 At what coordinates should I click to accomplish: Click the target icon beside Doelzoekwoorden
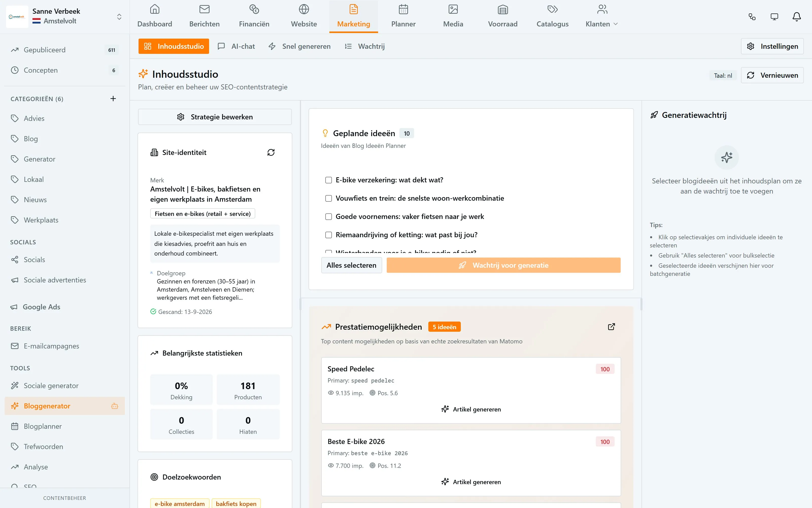(154, 477)
